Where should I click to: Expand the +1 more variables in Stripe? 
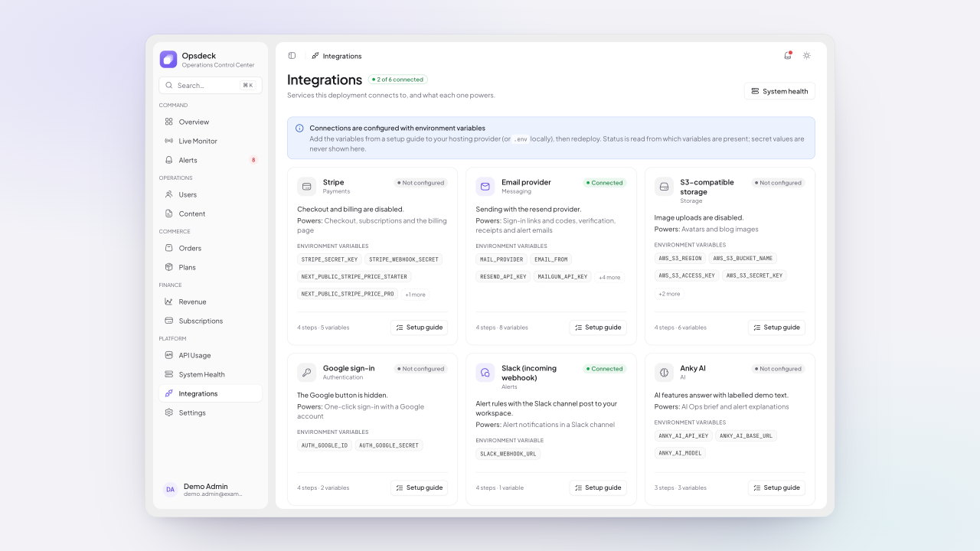point(415,294)
